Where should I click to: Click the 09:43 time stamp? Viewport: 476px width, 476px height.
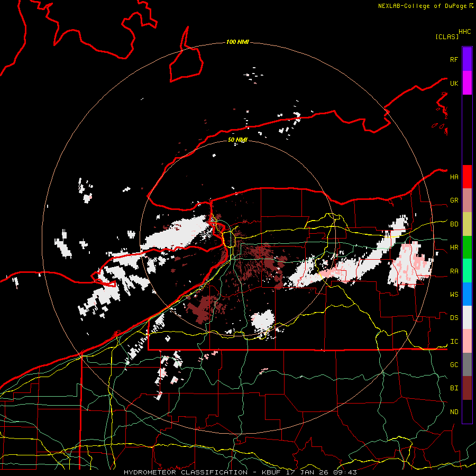tap(346, 472)
